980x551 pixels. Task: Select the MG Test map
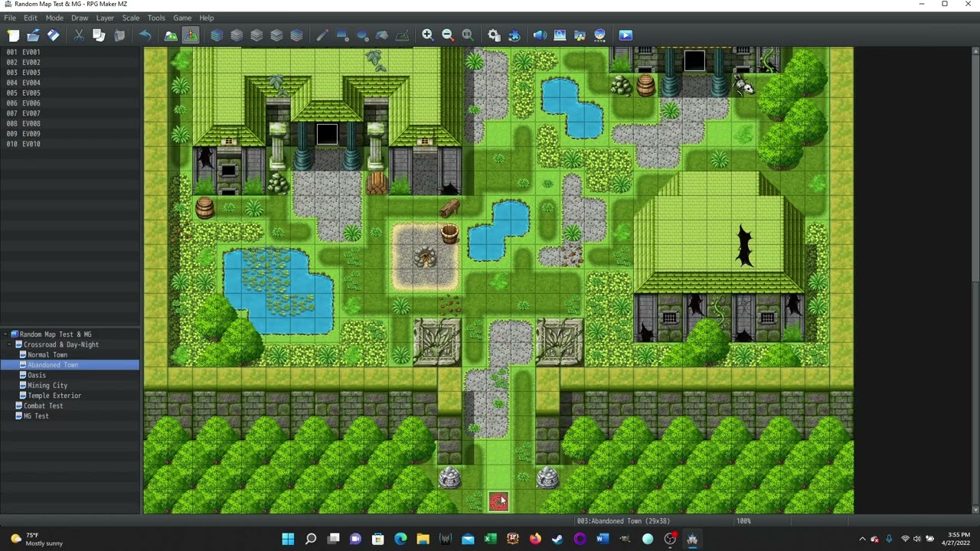coord(36,416)
